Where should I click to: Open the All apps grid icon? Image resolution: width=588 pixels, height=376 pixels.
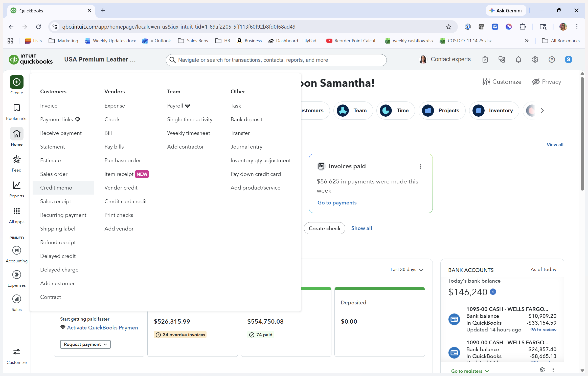coord(17,211)
